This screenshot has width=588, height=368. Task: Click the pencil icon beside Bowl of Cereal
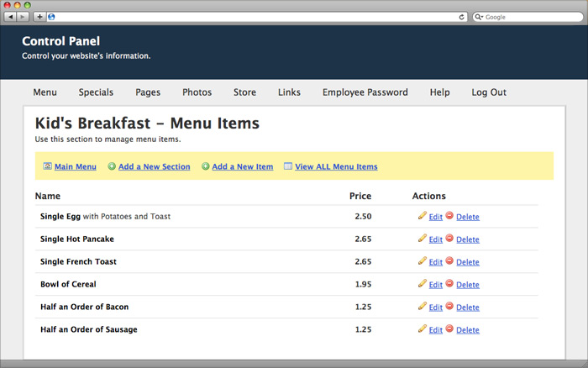pos(423,283)
